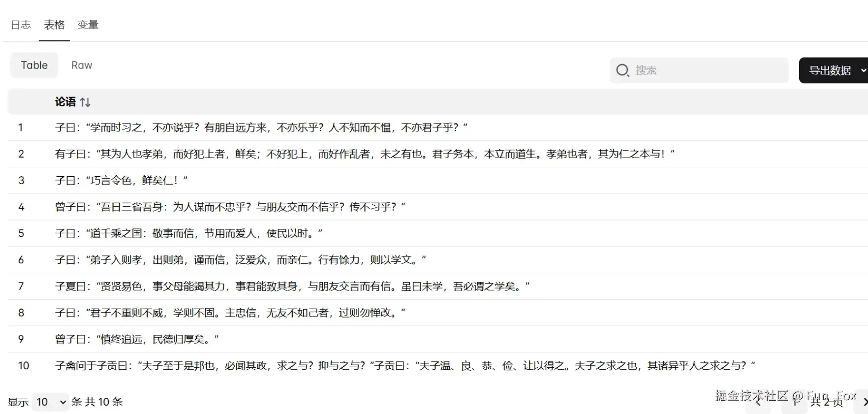868x414 pixels.
Task: Expand the 导出数据 dropdown arrow
Action: [863, 70]
